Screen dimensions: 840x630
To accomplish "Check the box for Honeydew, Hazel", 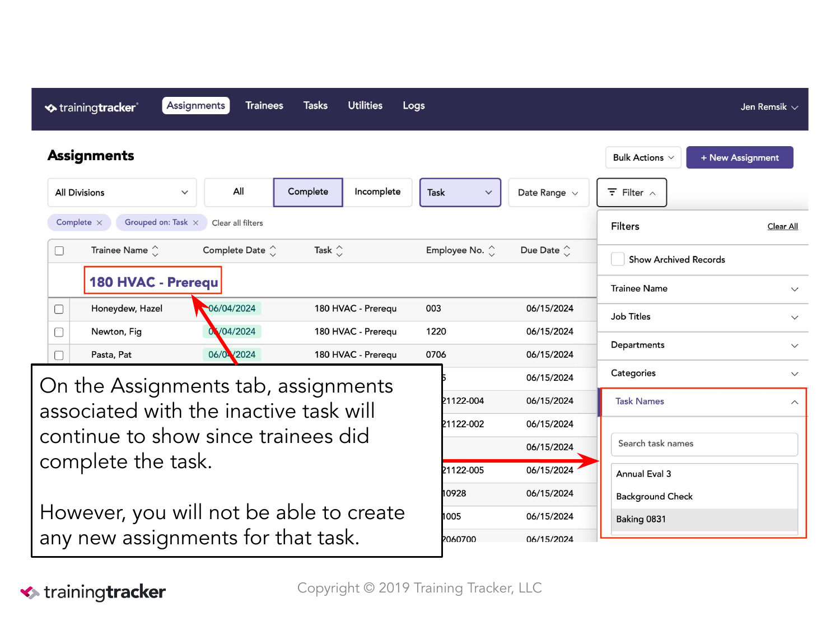I will coord(59,309).
